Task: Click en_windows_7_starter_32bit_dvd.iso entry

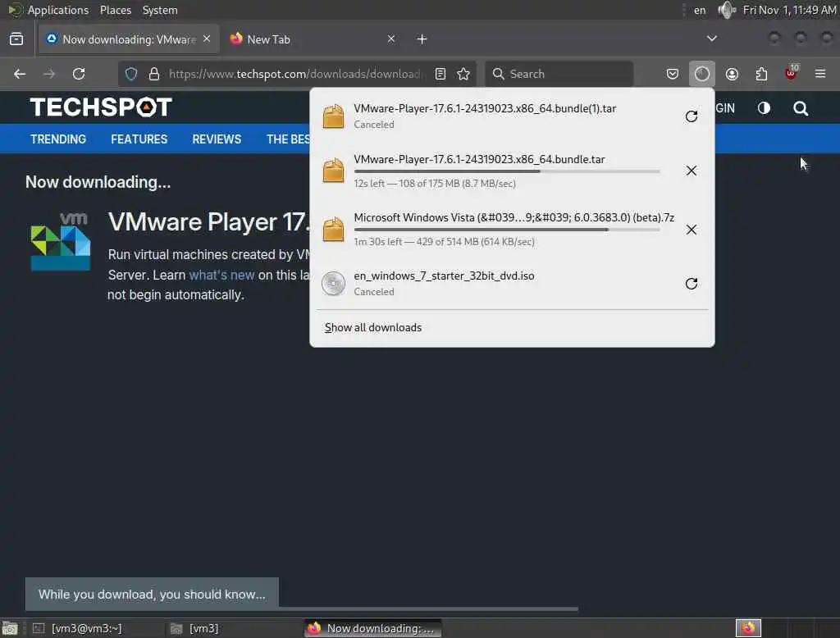Action: pyautogui.click(x=512, y=284)
